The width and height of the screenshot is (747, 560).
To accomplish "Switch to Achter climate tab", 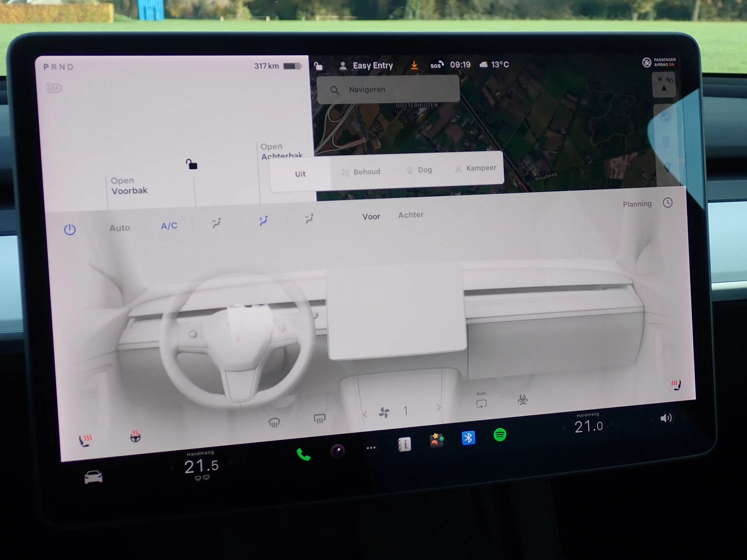I will click(410, 215).
